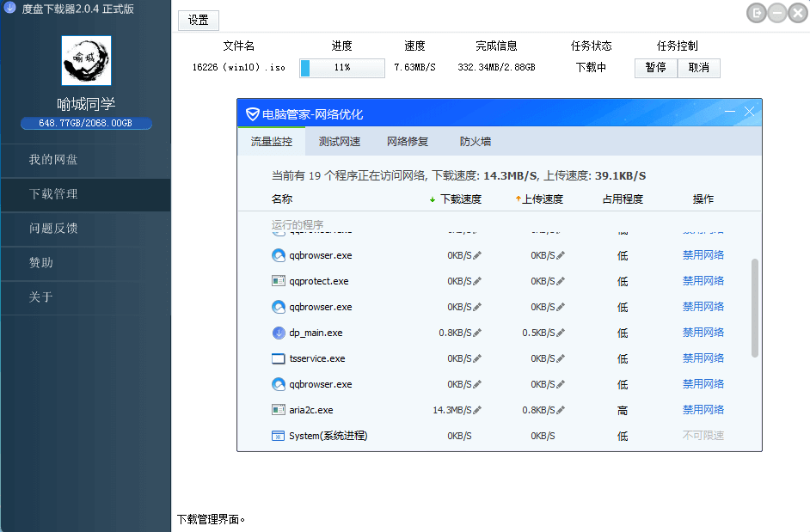The height and width of the screenshot is (532, 810).
Task: Click 不可限速 in the System row
Action: (703, 436)
